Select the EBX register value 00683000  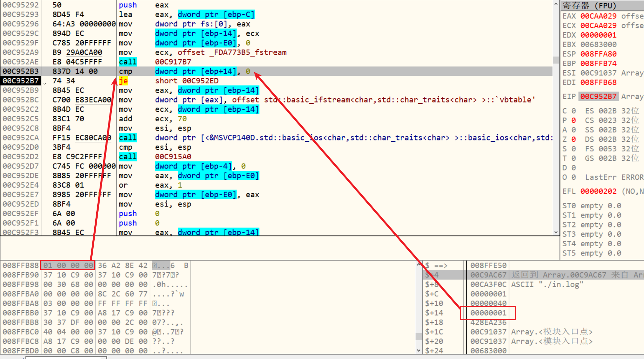598,45
